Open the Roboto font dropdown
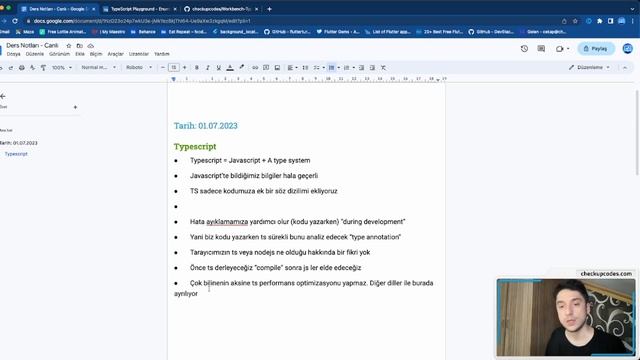This screenshot has height=360, width=640. (139, 68)
